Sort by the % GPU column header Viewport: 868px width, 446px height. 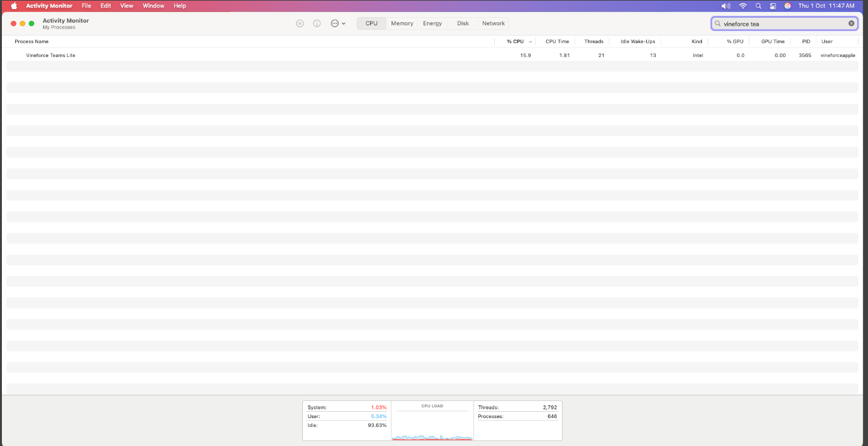coord(735,41)
